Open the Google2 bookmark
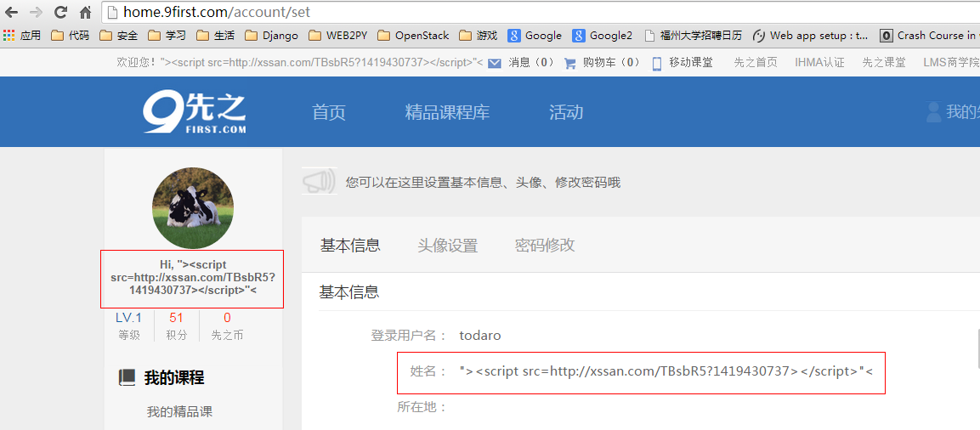Screen dimensions: 980x430 pyautogui.click(x=603, y=36)
